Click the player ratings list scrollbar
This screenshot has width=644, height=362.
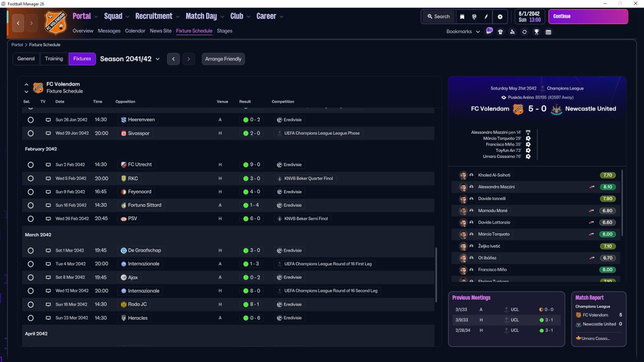point(622,203)
